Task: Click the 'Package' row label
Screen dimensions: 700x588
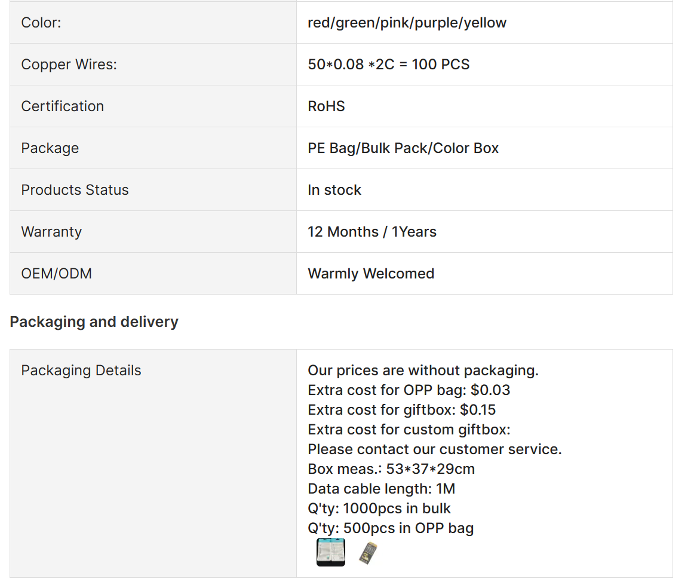Action: [x=50, y=148]
